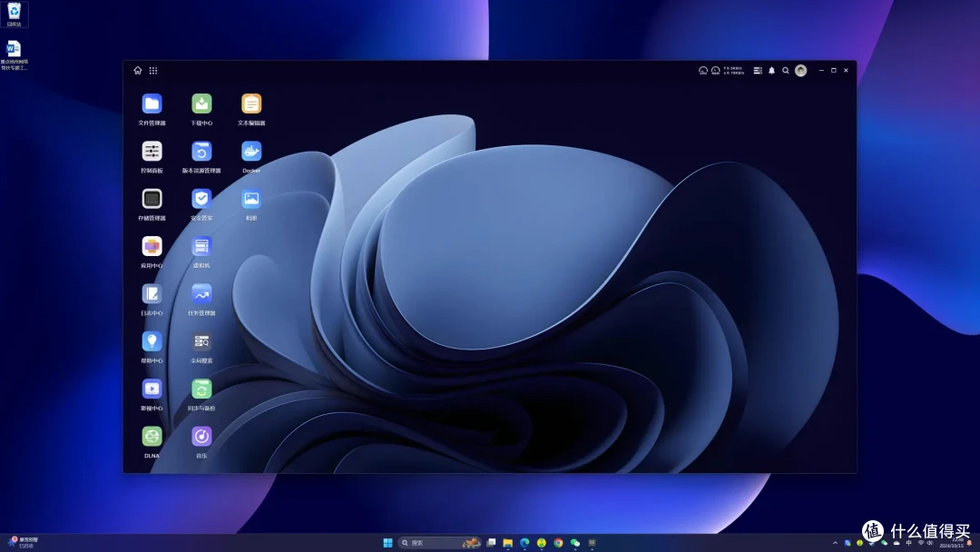Open the 同步与备份 sync and backup app

click(201, 389)
